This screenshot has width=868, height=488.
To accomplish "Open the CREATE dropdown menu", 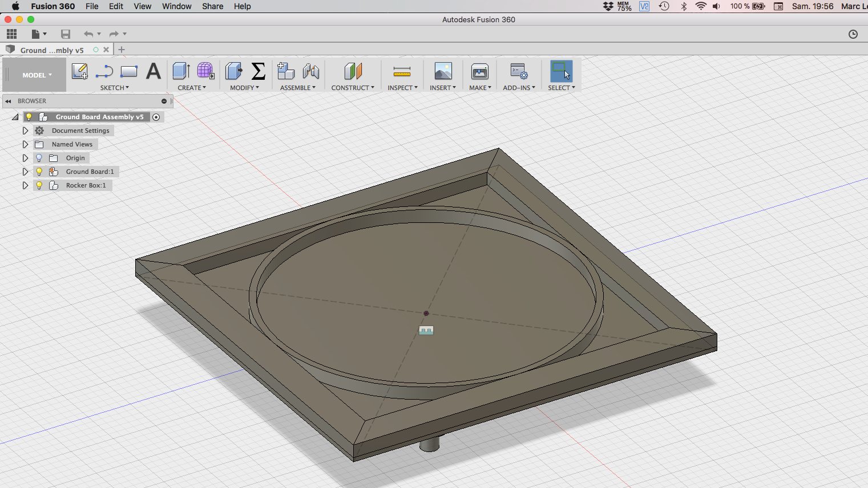I will (x=192, y=88).
